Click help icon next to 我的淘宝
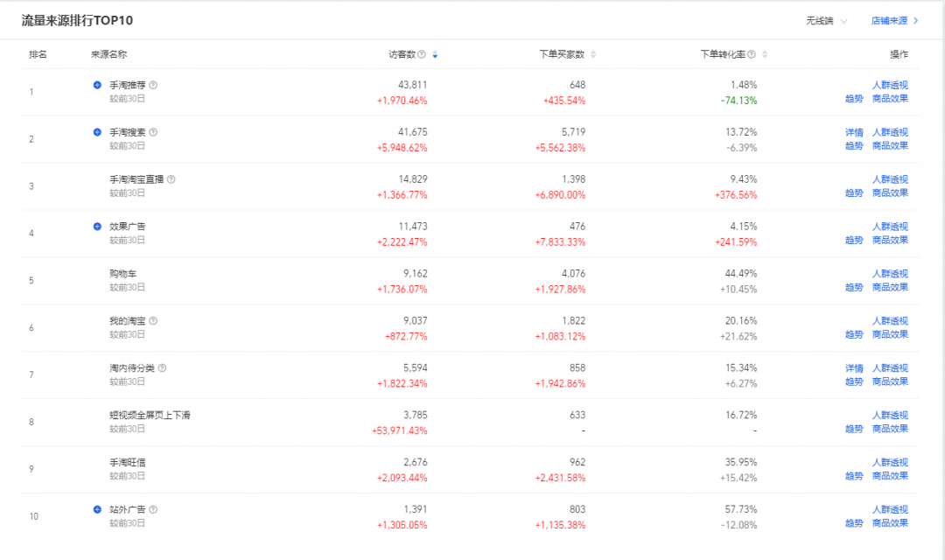This screenshot has height=560, width=945. click(153, 321)
